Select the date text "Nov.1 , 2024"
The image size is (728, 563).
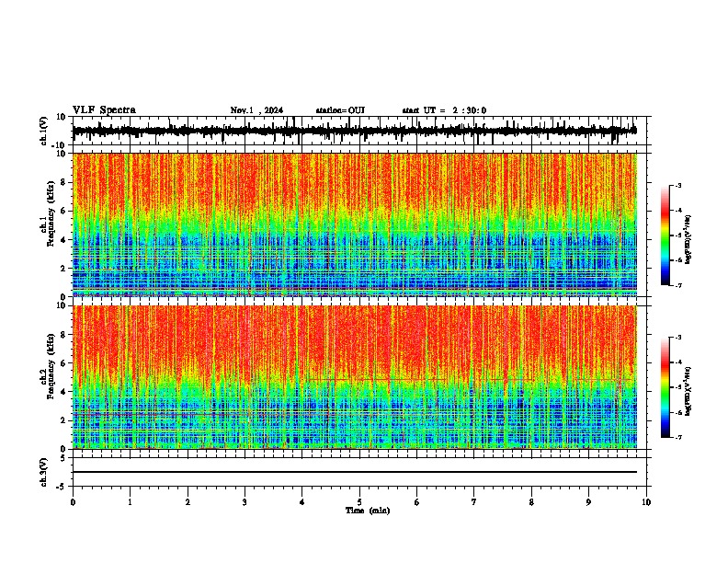pyautogui.click(x=256, y=110)
